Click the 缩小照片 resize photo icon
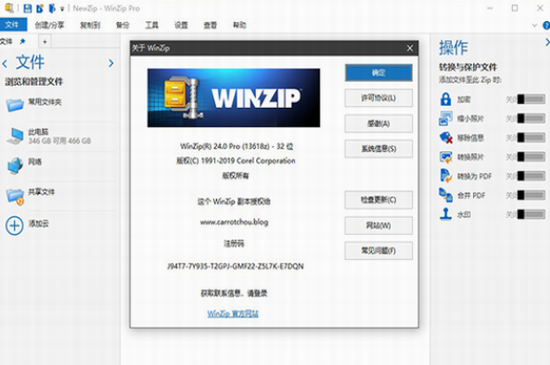This screenshot has width=550, height=365. coord(445,119)
